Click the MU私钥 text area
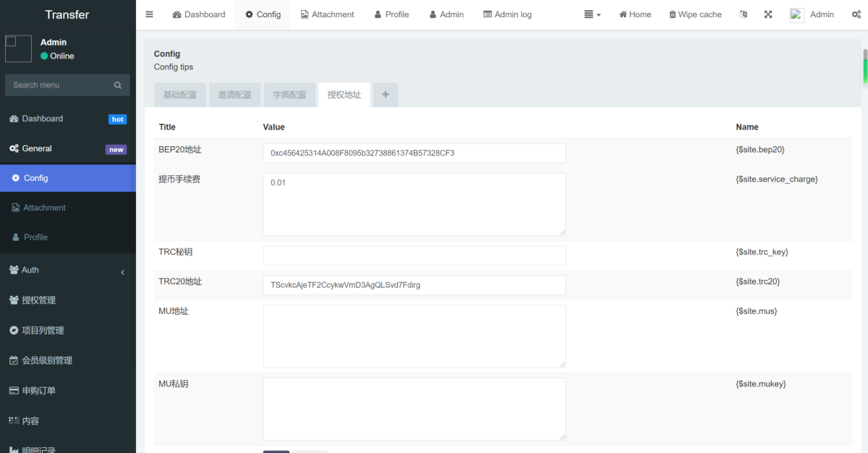 pos(414,409)
